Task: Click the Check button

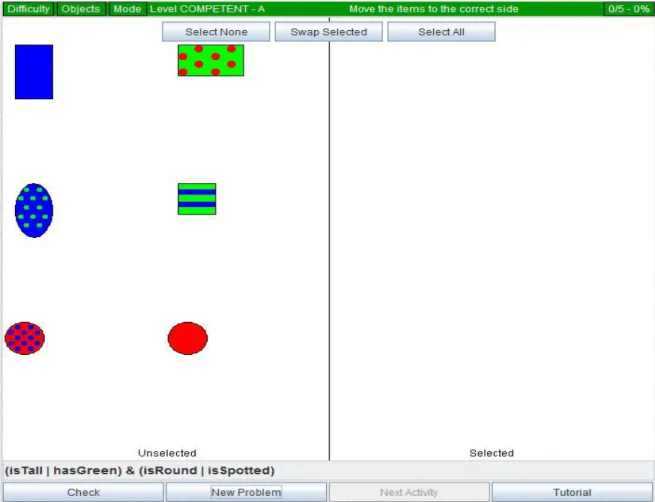Action: [83, 492]
